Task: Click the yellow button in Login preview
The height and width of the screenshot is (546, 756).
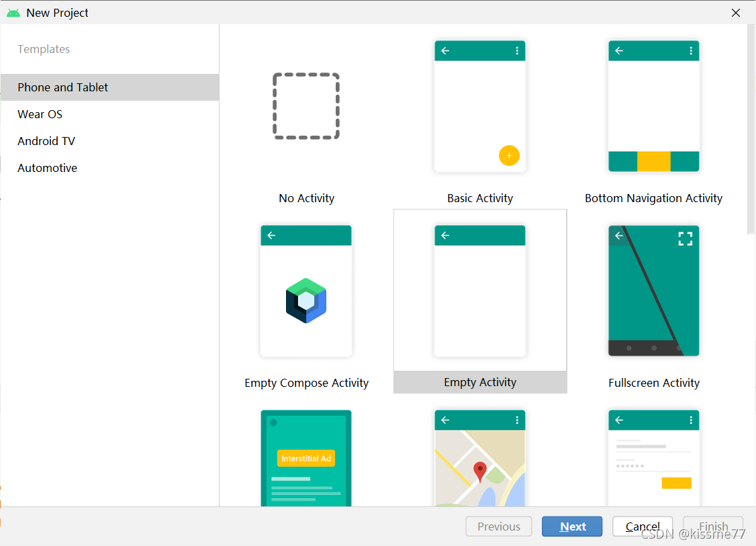Action: coord(677,483)
